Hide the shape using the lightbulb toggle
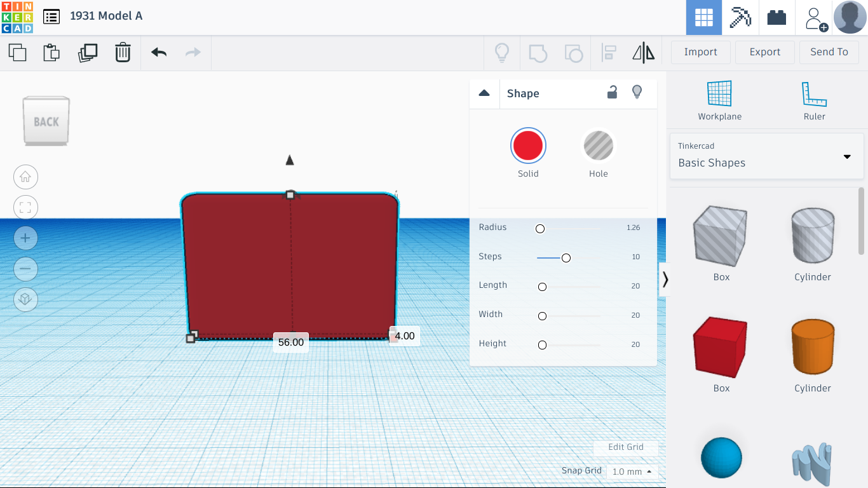Viewport: 868px width, 488px height. tap(637, 93)
